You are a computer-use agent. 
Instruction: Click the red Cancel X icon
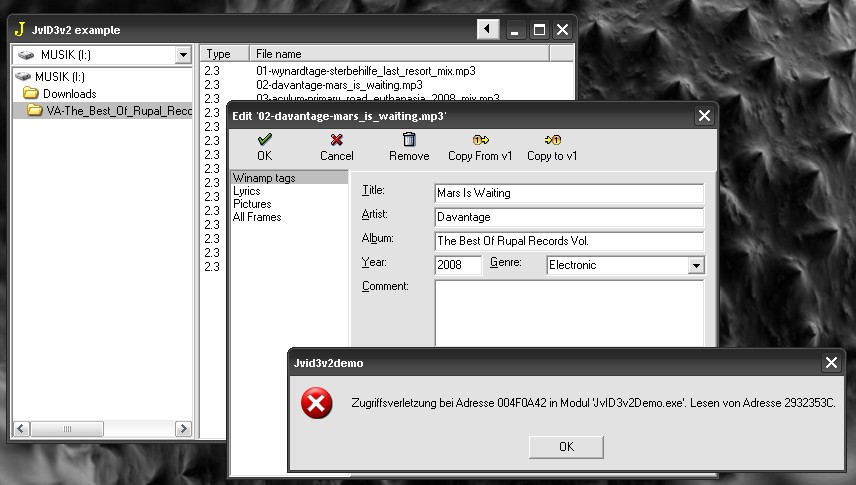pyautogui.click(x=337, y=141)
